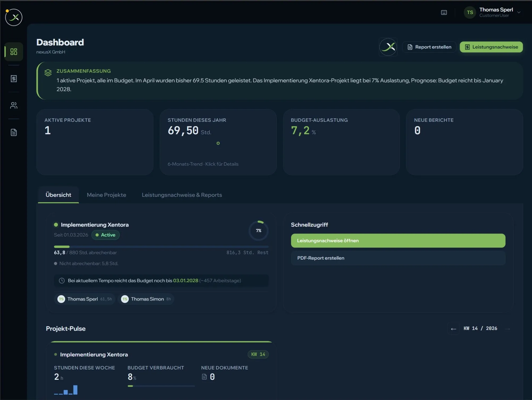Click the weekly hours bar chart
The image size is (532, 400).
(x=66, y=390)
